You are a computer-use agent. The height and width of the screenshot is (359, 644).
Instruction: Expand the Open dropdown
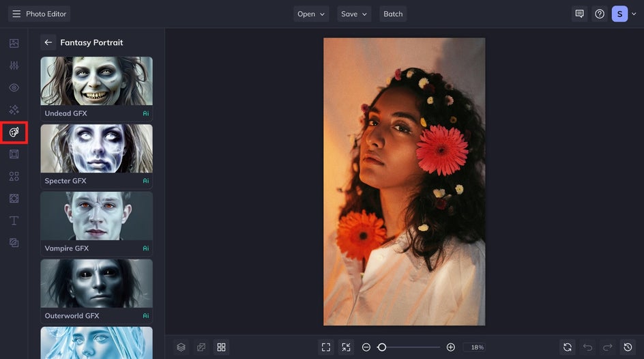(311, 14)
